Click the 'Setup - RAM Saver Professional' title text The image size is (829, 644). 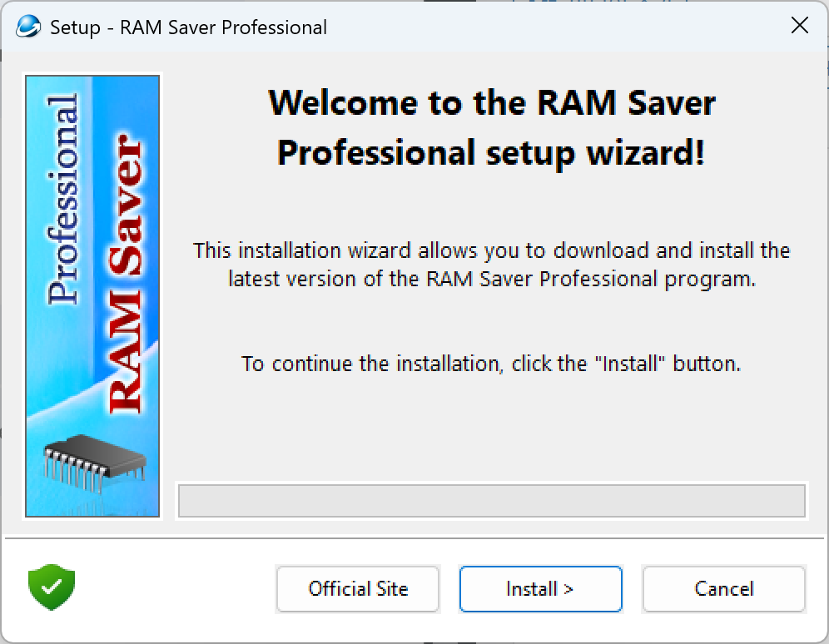(188, 27)
